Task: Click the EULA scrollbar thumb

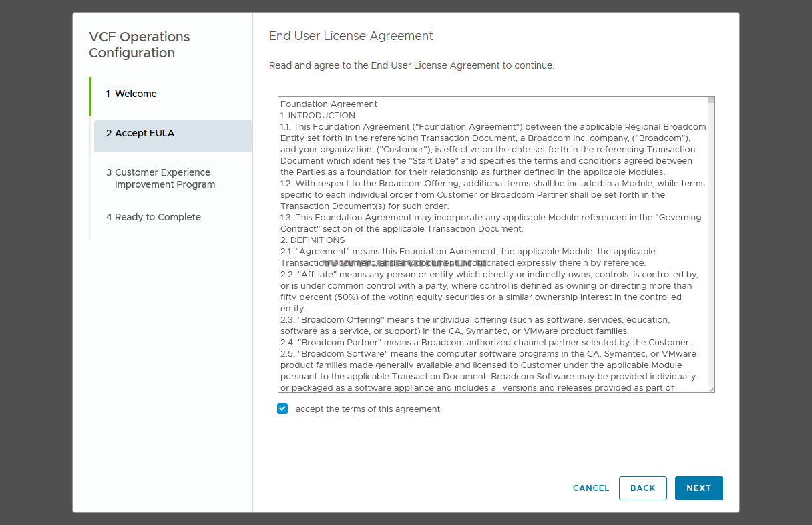Action: (x=711, y=100)
